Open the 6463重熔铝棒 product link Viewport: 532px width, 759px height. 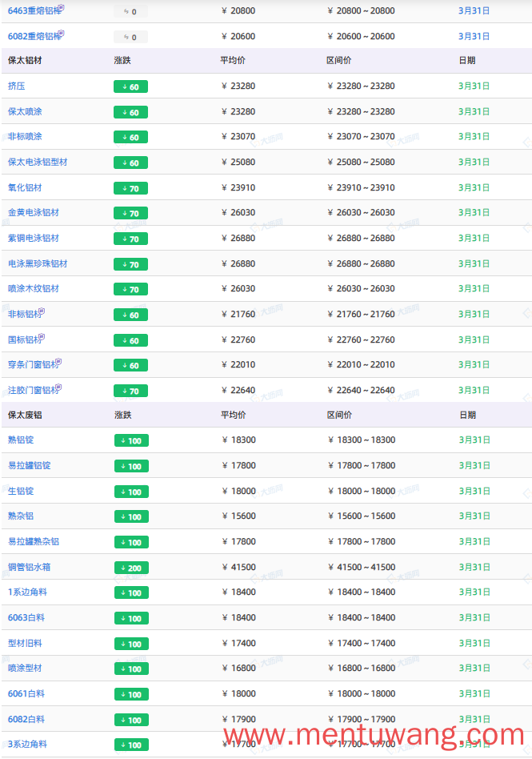(34, 10)
